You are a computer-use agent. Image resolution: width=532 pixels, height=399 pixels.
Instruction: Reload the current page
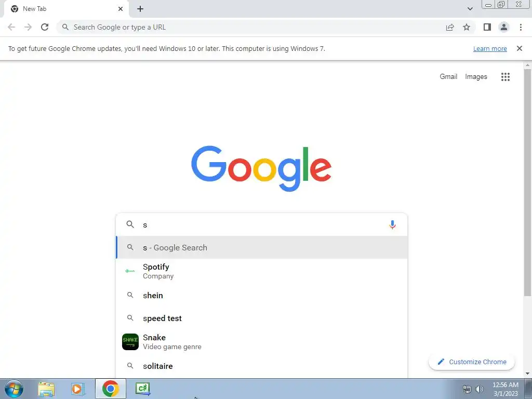coord(45,27)
